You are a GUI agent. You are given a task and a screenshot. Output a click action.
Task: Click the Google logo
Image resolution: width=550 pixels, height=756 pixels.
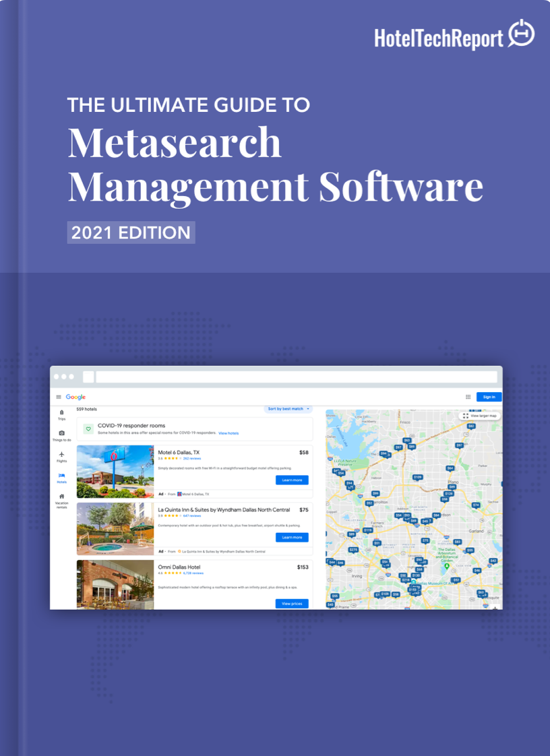pos(75,397)
